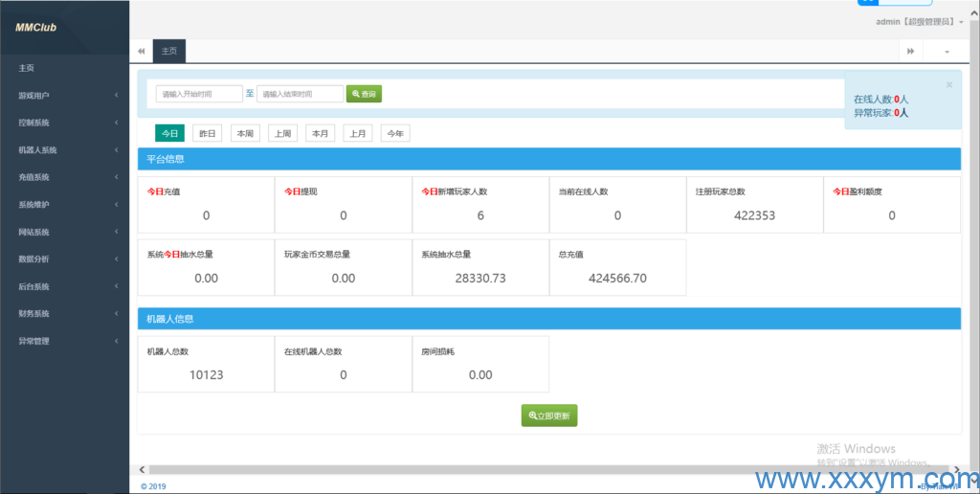Screen dimensions: 980x494
Task: Click the tab scroll-right double arrow icon
Action: [x=910, y=51]
